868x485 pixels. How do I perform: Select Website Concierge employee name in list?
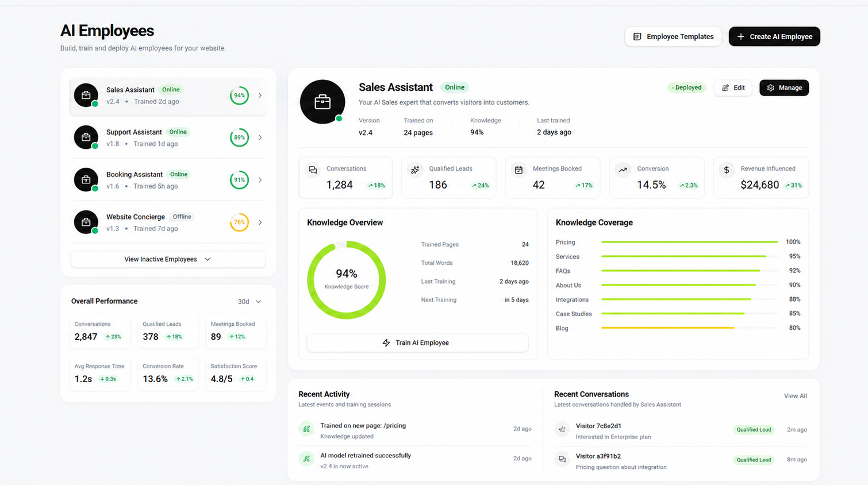coord(136,217)
